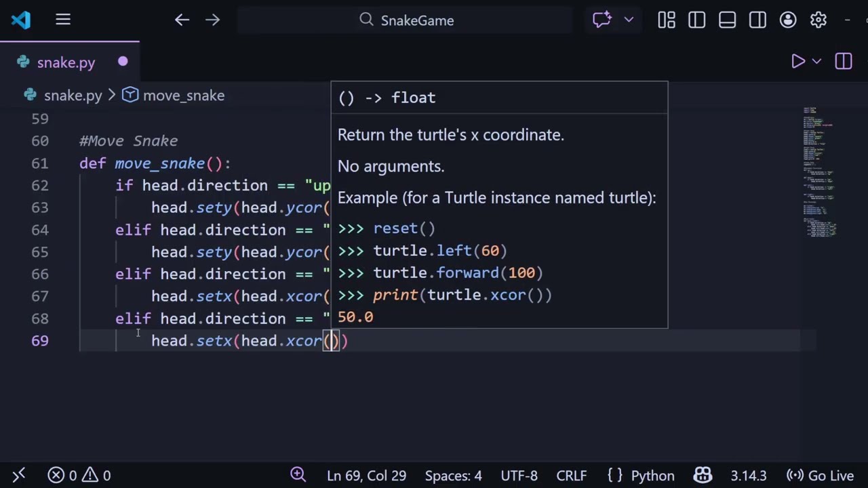Open the Accounts icon

coord(788,20)
